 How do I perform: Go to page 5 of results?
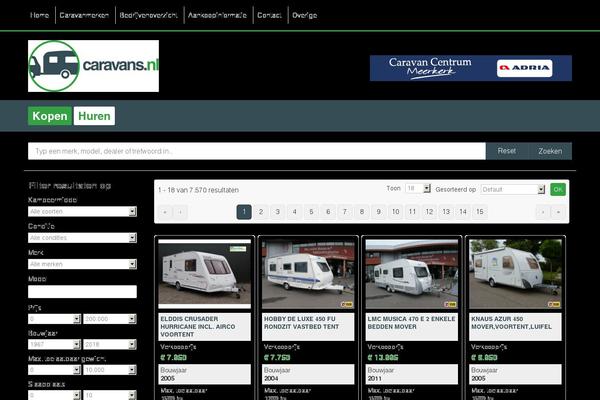311,212
